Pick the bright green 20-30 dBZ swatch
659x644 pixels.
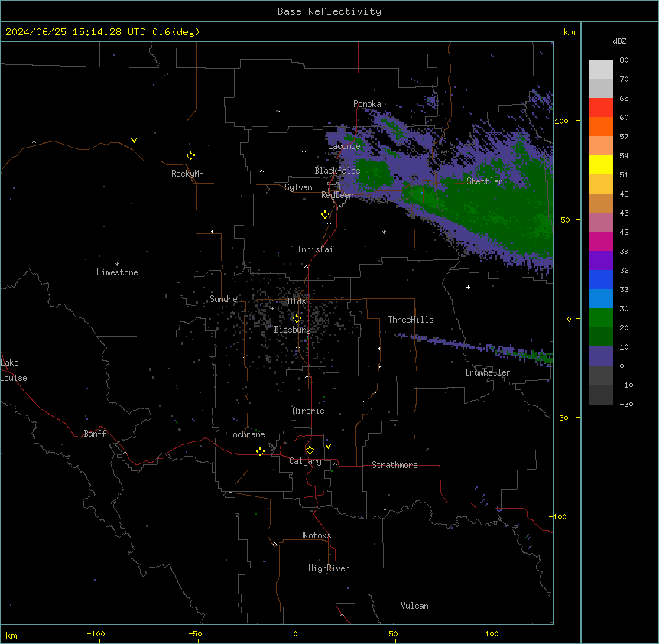[601, 318]
